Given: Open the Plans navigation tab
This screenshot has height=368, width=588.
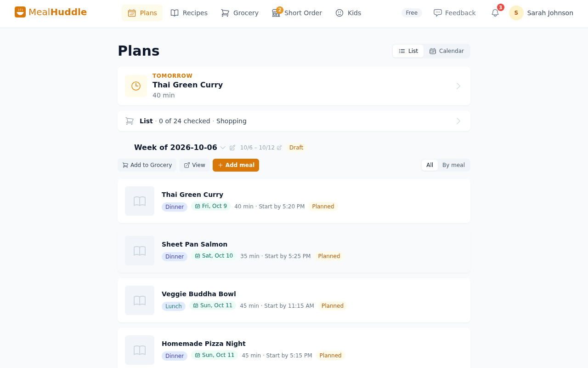Looking at the screenshot, I should [x=142, y=13].
